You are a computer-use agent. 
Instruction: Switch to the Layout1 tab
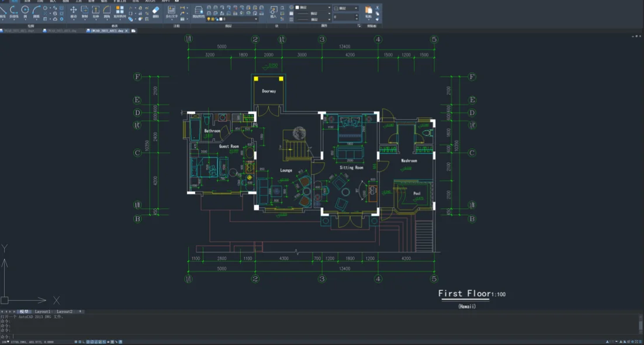42,312
